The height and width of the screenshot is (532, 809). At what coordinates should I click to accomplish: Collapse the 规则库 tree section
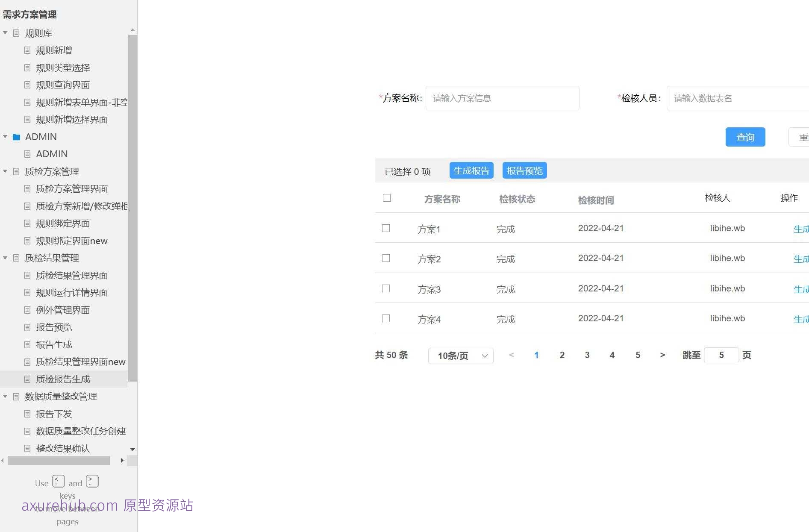tap(5, 33)
